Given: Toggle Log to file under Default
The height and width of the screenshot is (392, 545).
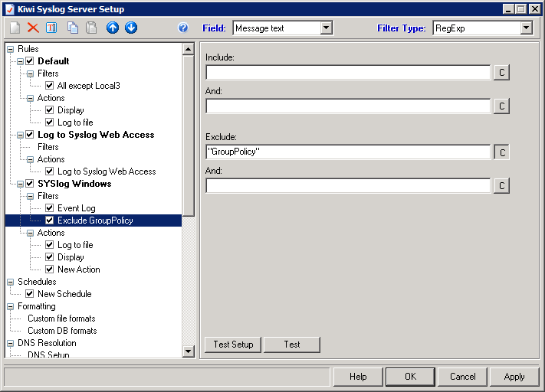Looking at the screenshot, I should pyautogui.click(x=49, y=122).
